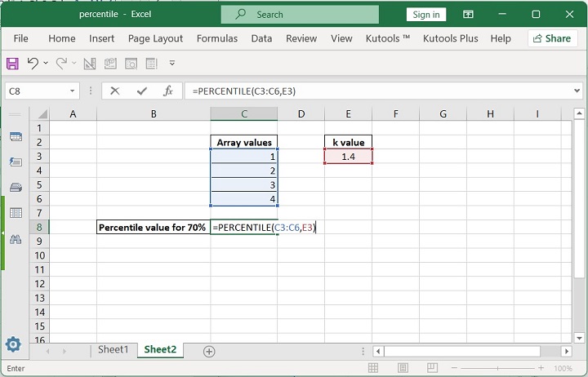Click the ruler-and-pencil toolbar icon
This screenshot has width=588, height=377.
pos(90,64)
